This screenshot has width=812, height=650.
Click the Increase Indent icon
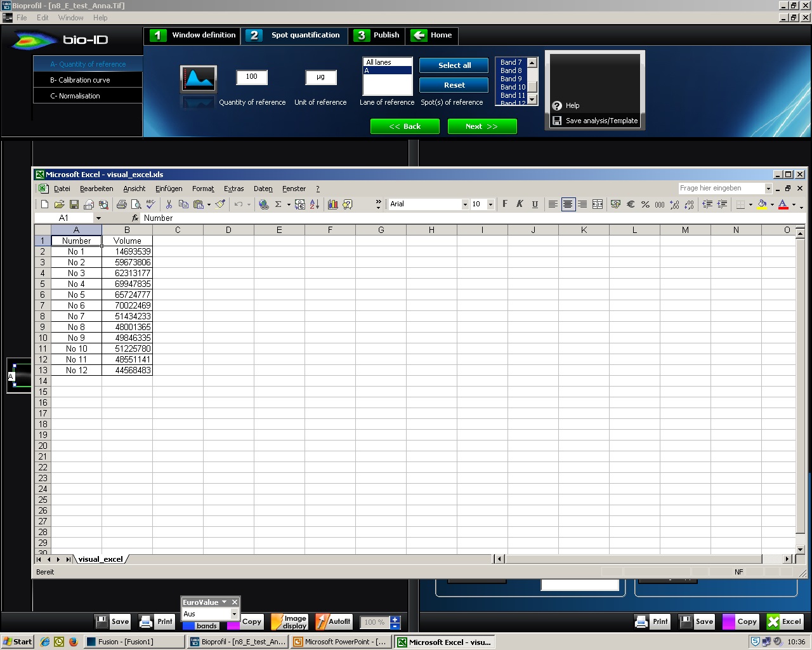pos(722,204)
